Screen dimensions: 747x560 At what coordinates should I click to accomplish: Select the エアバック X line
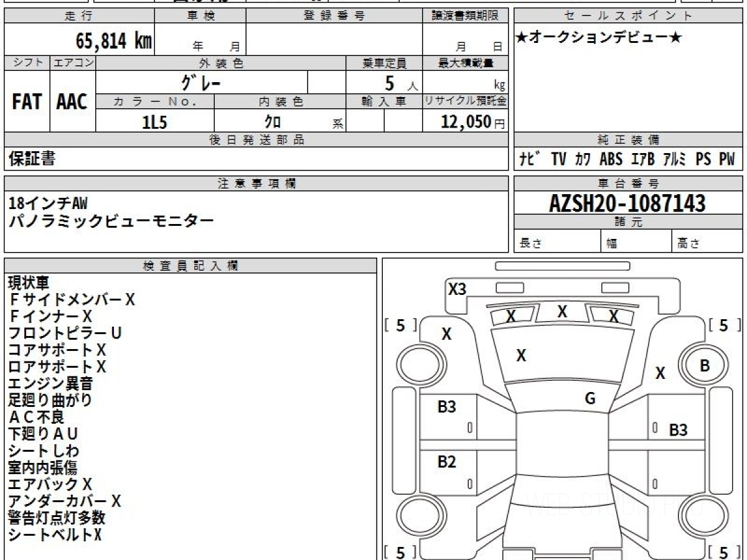click(x=50, y=485)
